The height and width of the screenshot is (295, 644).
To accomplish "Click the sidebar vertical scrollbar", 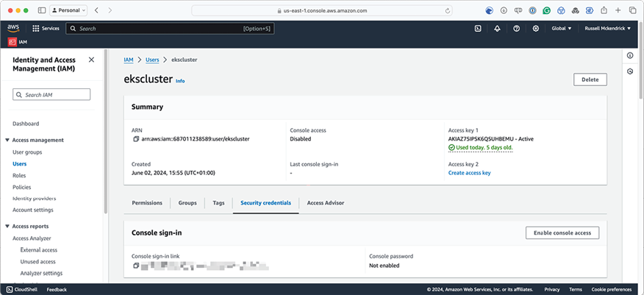I will tap(106, 132).
